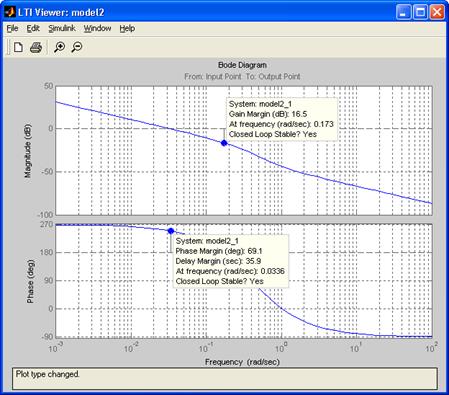
Task: Click the gain margin marker dot
Action: (224, 143)
